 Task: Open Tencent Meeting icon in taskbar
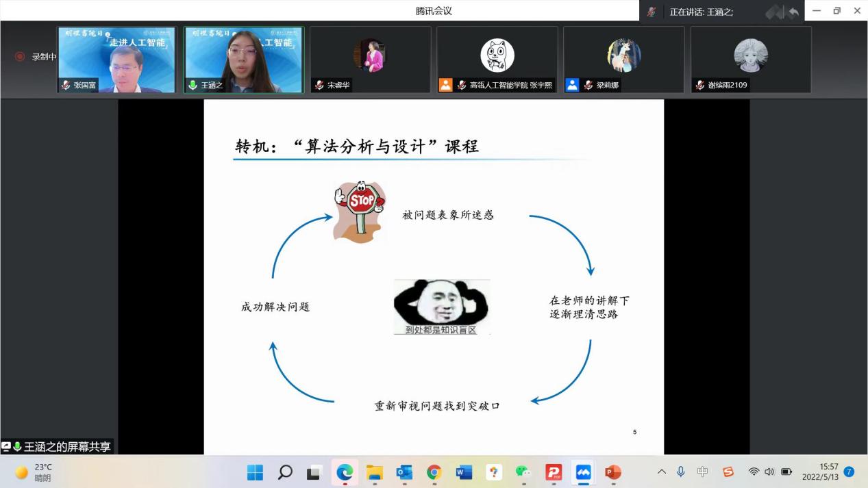point(583,472)
